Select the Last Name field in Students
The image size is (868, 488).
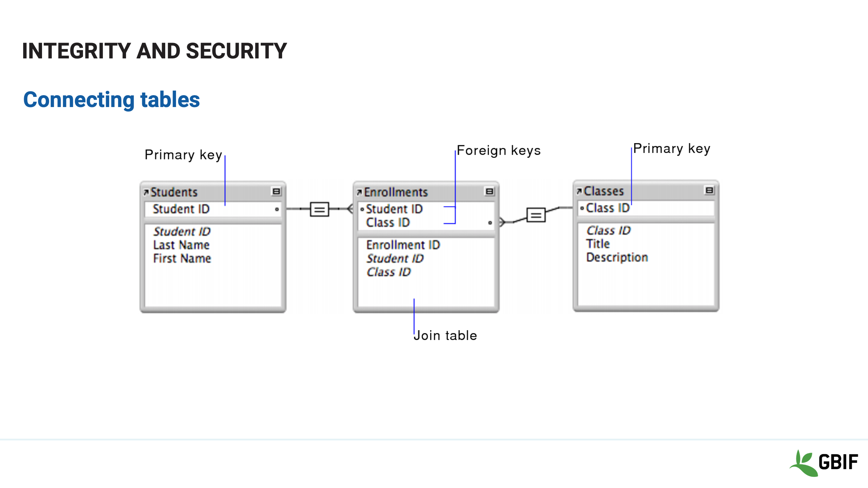click(x=181, y=245)
